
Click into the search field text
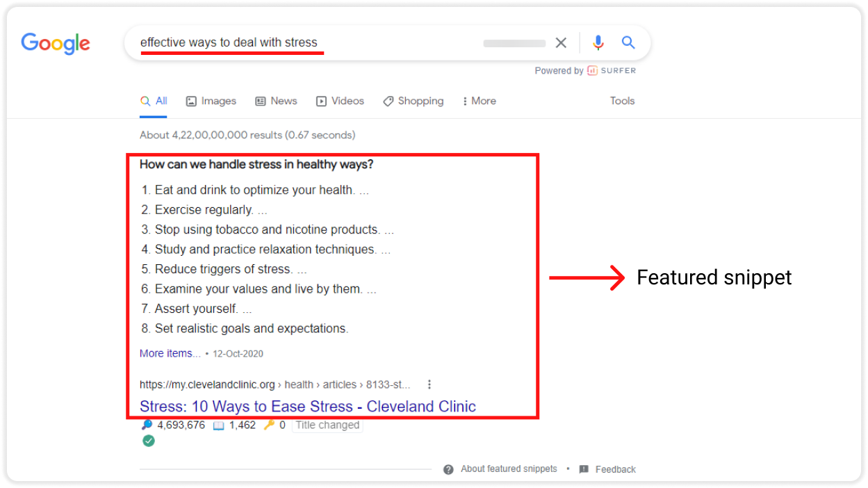tap(229, 42)
